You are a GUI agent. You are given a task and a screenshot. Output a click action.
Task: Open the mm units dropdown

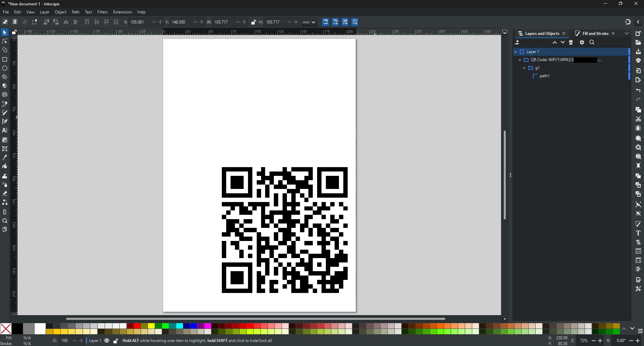(309, 22)
